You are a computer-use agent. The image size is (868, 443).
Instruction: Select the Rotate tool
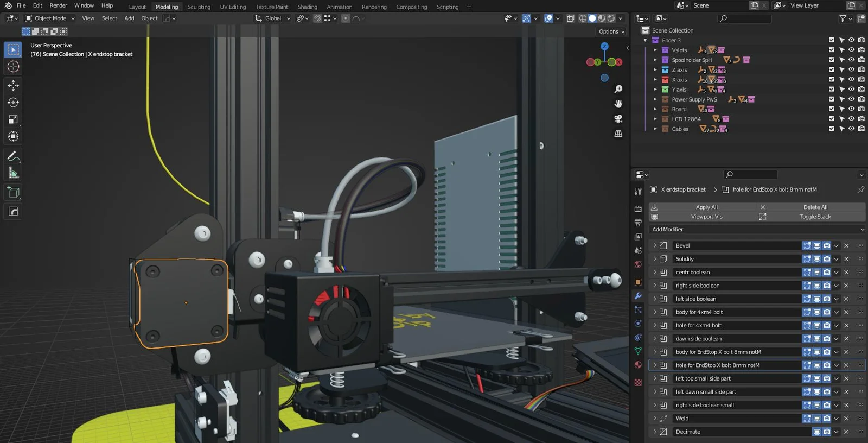[13, 103]
